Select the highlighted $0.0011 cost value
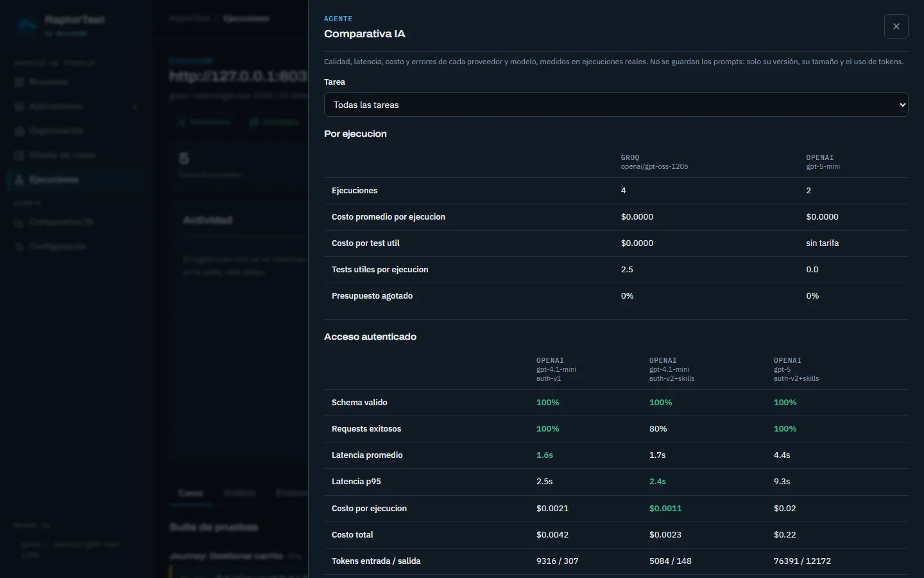Image resolution: width=924 pixels, height=578 pixels. pos(665,509)
